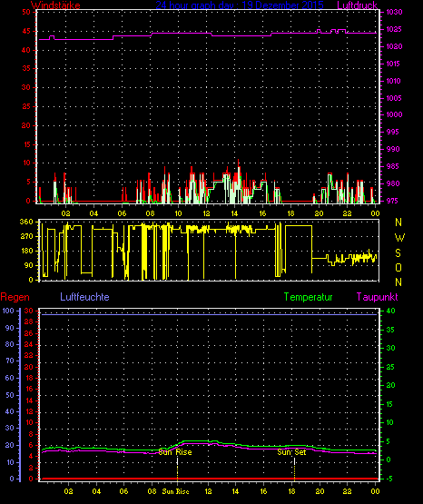Click the Temperatur legend label
The image size is (423, 504).
click(x=308, y=297)
